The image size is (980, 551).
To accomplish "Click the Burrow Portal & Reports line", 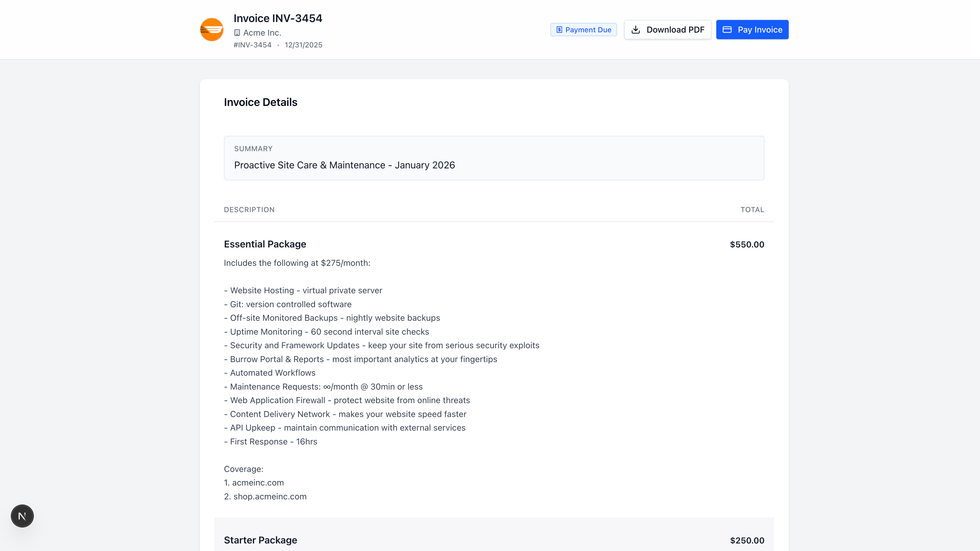I will [361, 359].
